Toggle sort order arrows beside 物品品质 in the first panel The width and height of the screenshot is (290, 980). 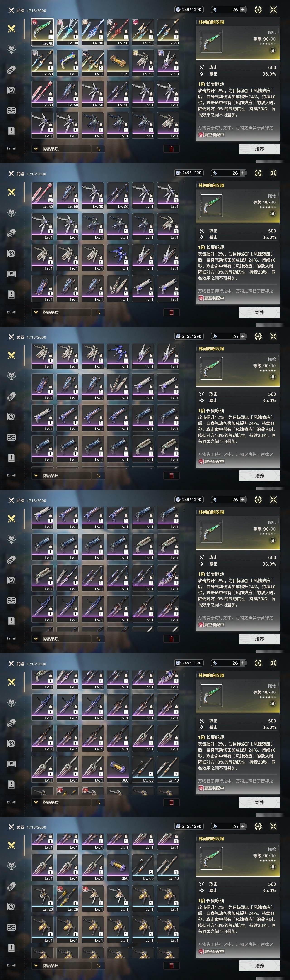click(x=98, y=149)
